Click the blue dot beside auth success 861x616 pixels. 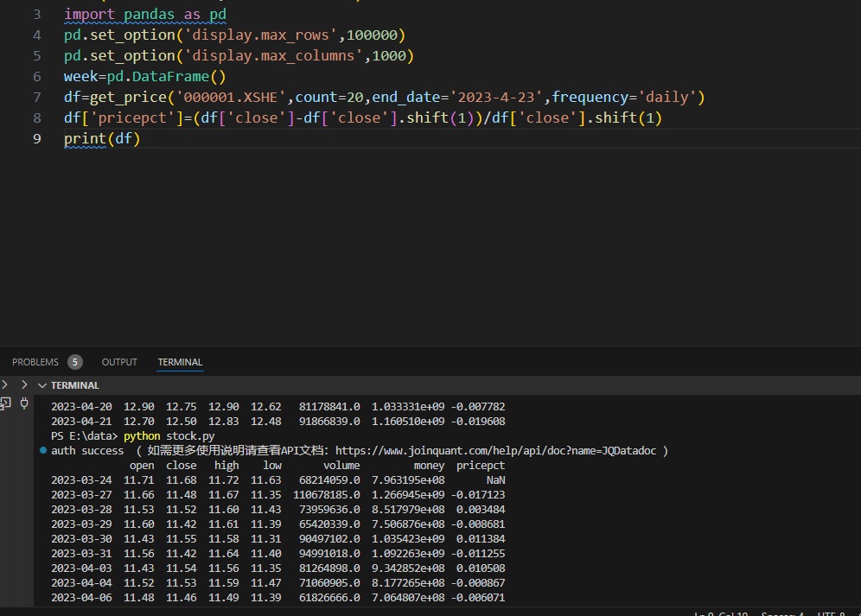click(42, 450)
